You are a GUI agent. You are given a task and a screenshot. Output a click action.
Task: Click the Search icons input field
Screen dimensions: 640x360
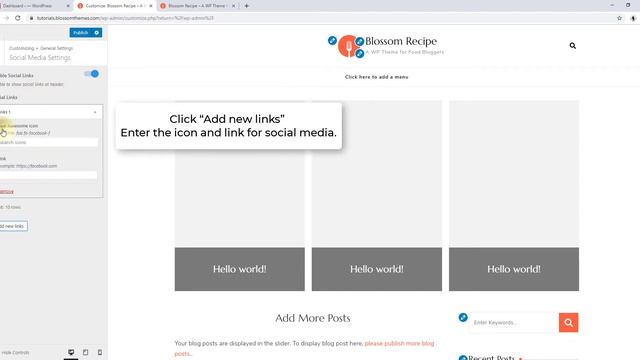(49, 142)
